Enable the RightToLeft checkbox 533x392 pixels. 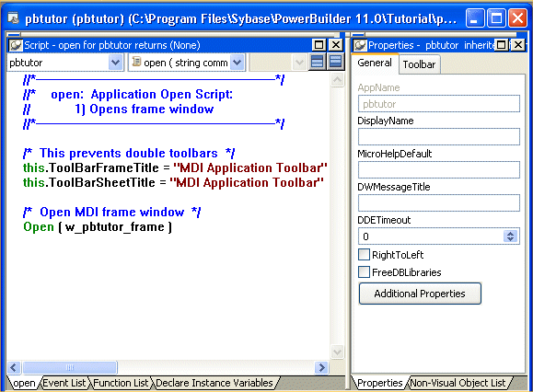point(364,254)
